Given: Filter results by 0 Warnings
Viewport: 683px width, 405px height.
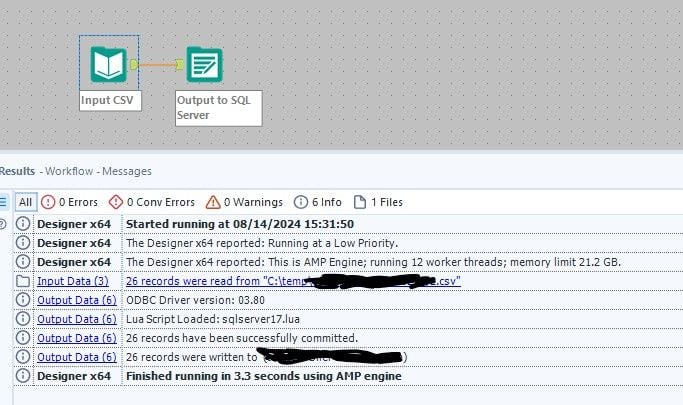Looking at the screenshot, I should tap(244, 202).
